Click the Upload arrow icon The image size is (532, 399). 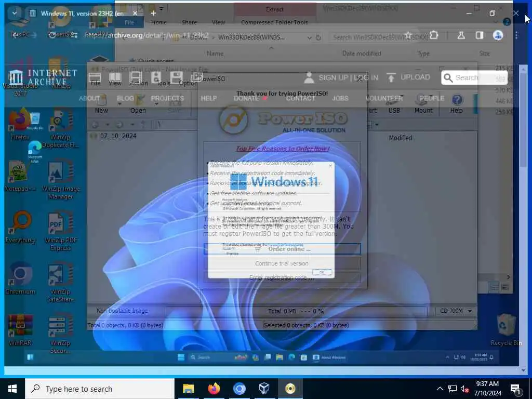click(x=391, y=78)
